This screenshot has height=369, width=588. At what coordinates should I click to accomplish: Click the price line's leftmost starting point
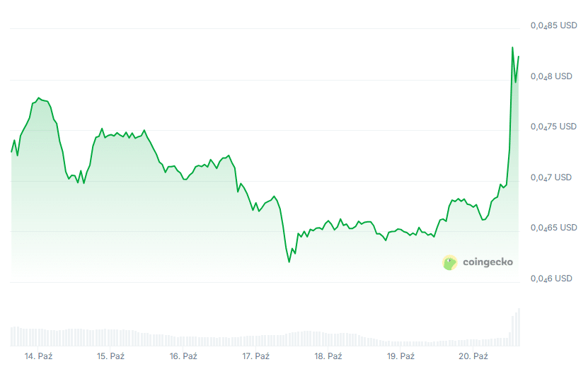point(11,152)
